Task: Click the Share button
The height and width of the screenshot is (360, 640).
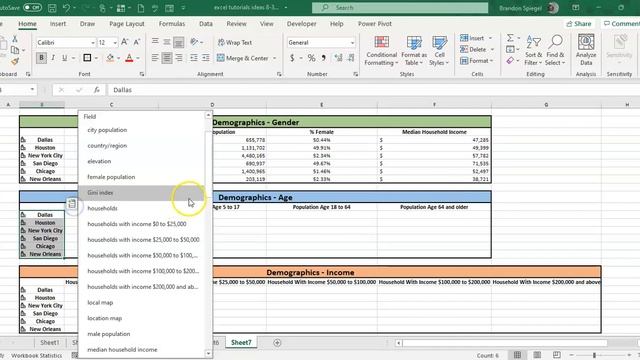Action: click(579, 24)
